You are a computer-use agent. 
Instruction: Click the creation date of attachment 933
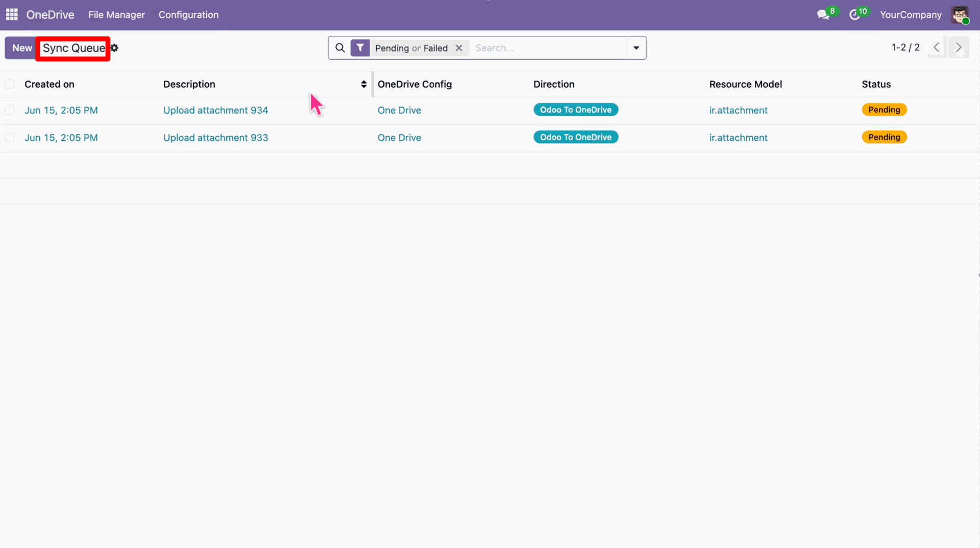click(x=61, y=138)
